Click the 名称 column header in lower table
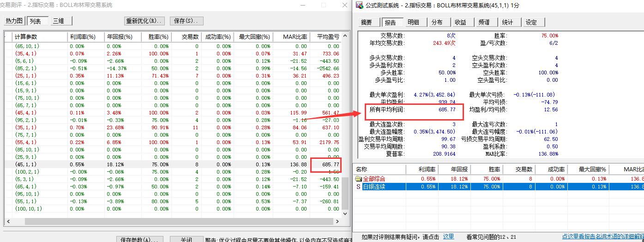 tap(379, 169)
